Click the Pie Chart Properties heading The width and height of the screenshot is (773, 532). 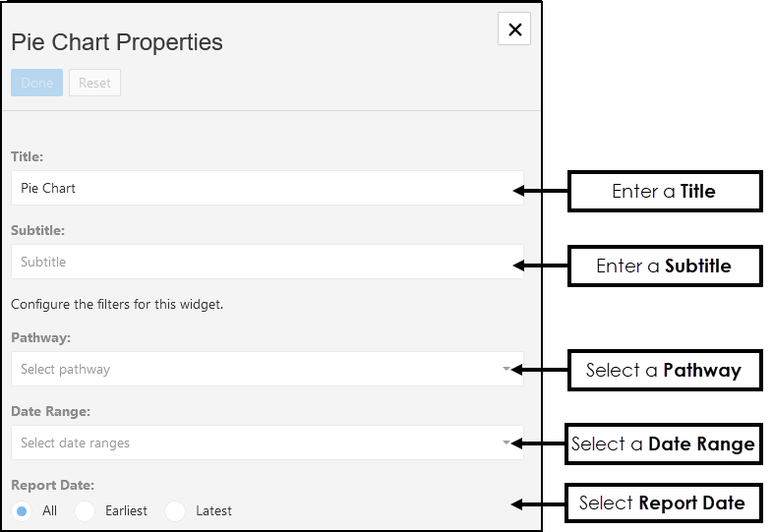tap(117, 42)
